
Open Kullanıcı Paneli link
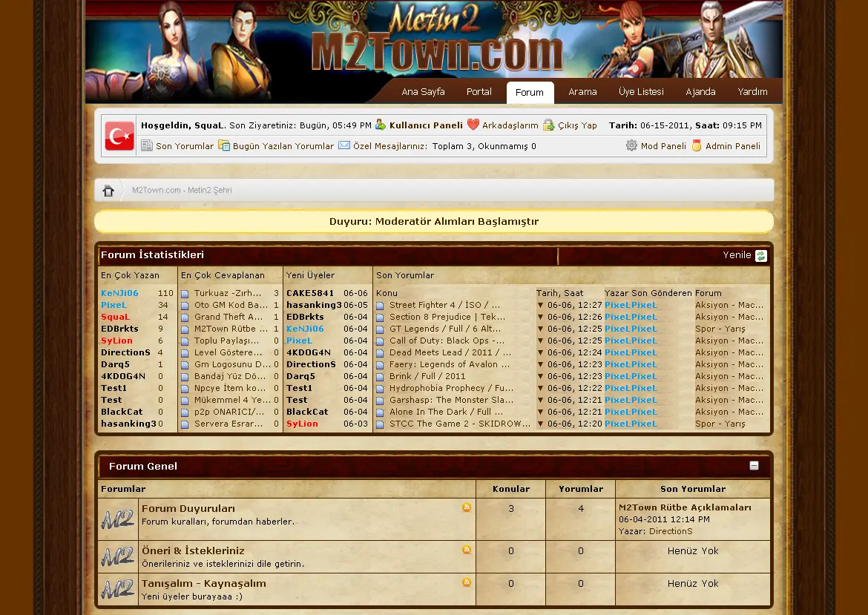[426, 125]
